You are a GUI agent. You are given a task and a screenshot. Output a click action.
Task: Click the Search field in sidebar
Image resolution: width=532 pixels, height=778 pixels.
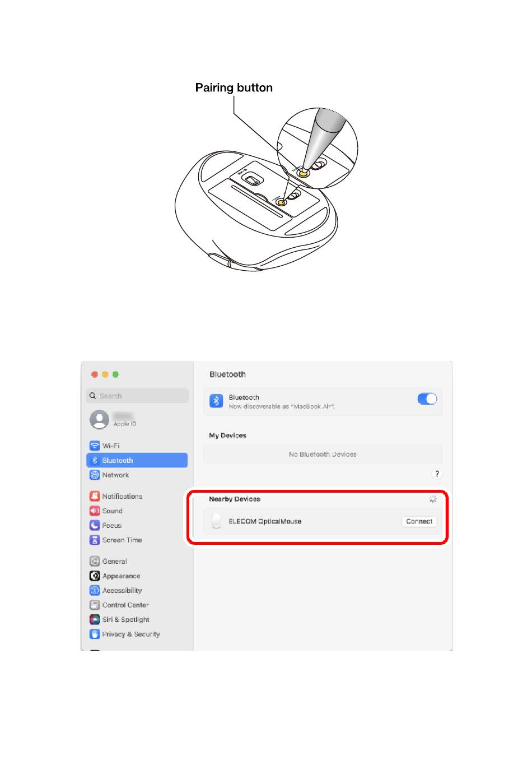click(x=137, y=396)
